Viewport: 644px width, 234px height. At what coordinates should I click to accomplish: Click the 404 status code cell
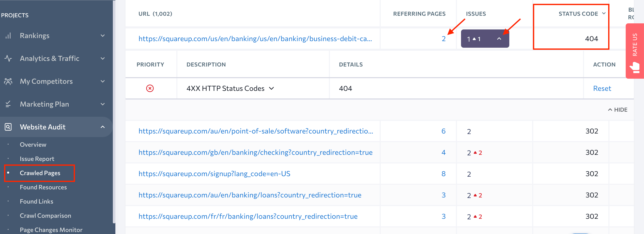click(x=591, y=39)
